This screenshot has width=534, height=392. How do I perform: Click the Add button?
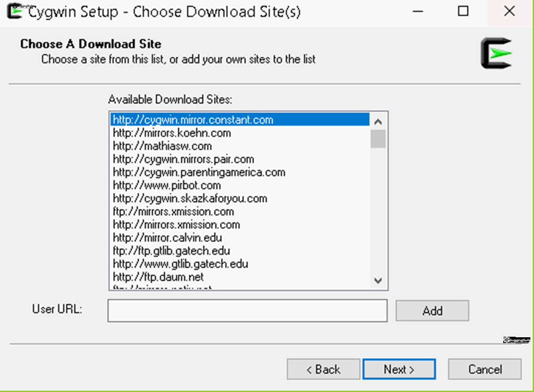[432, 311]
